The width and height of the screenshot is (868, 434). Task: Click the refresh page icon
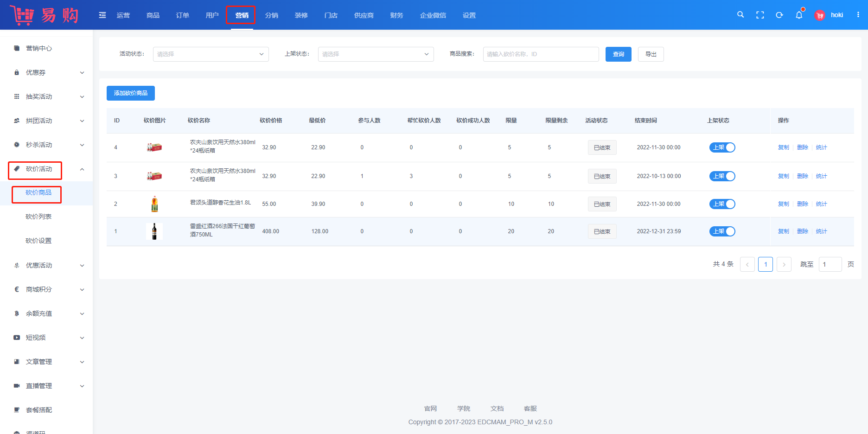[779, 15]
